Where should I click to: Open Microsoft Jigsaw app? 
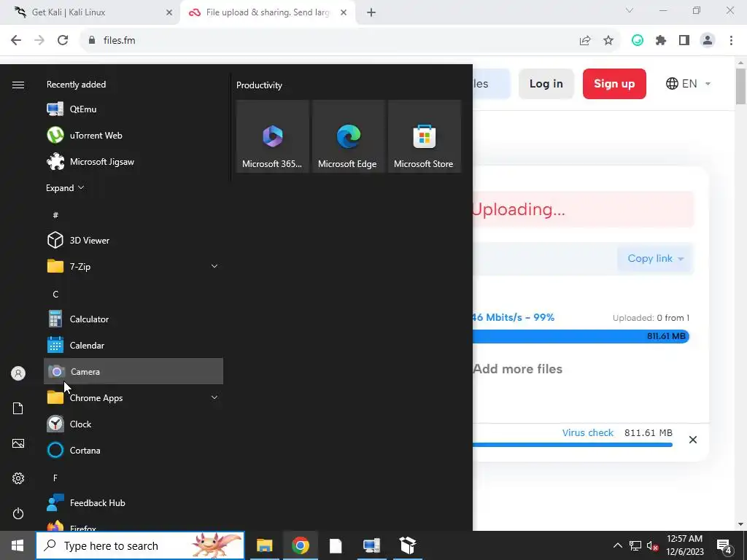point(133,161)
